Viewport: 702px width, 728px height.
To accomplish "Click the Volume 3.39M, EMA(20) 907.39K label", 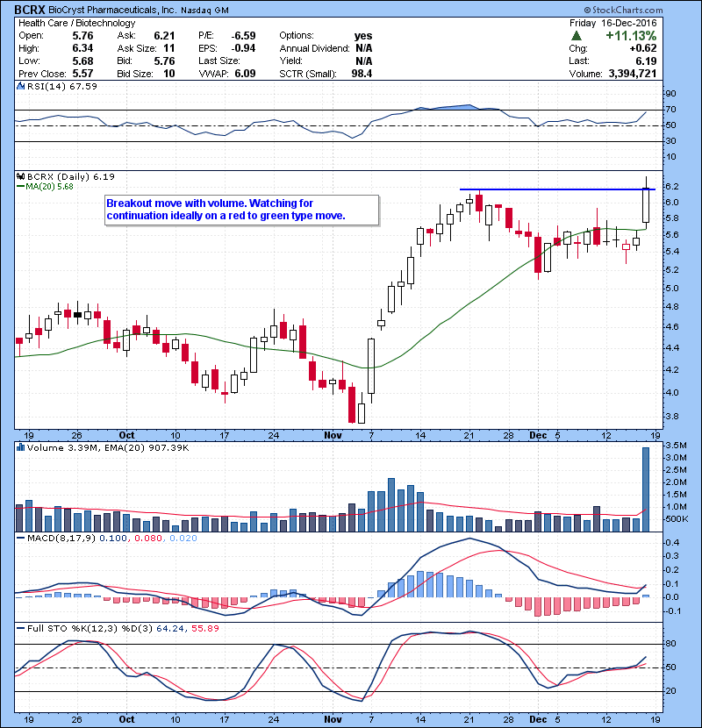I will click(108, 447).
